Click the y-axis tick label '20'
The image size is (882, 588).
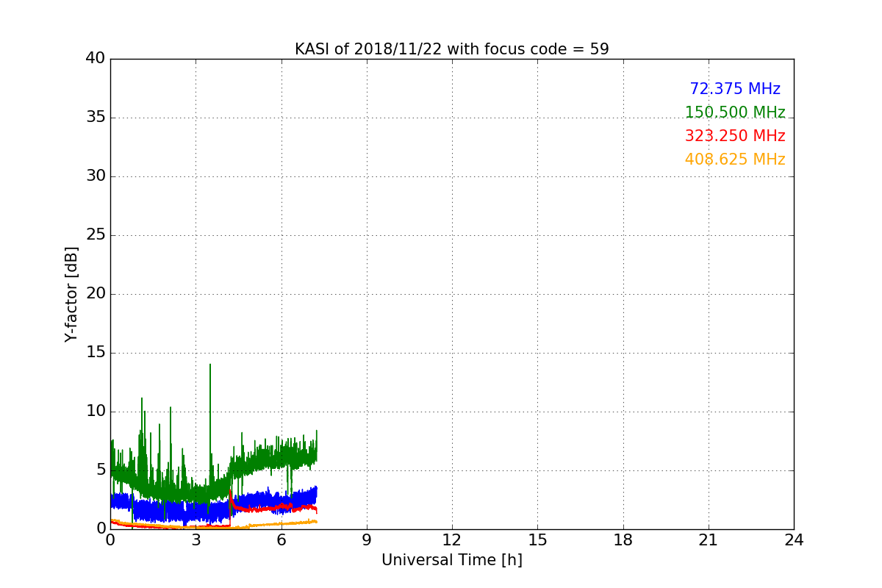pos(96,294)
